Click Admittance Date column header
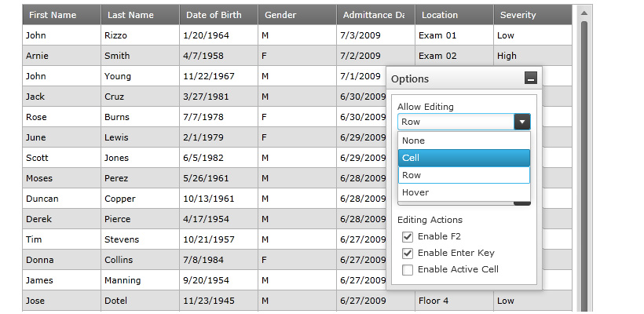The height and width of the screenshot is (314, 644). tap(375, 15)
